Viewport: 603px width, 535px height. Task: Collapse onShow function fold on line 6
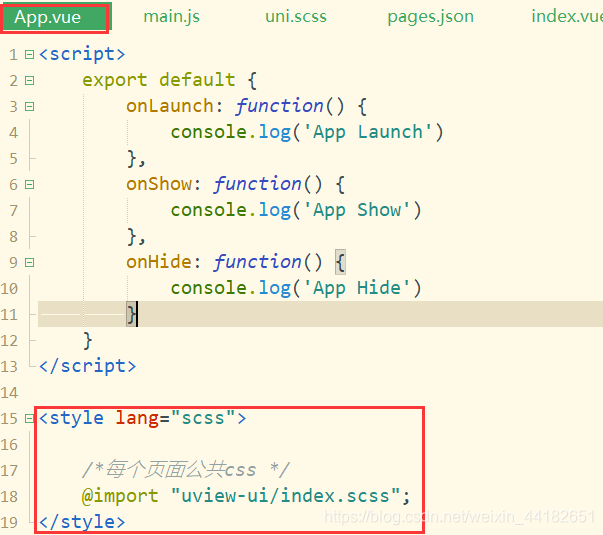29,185
